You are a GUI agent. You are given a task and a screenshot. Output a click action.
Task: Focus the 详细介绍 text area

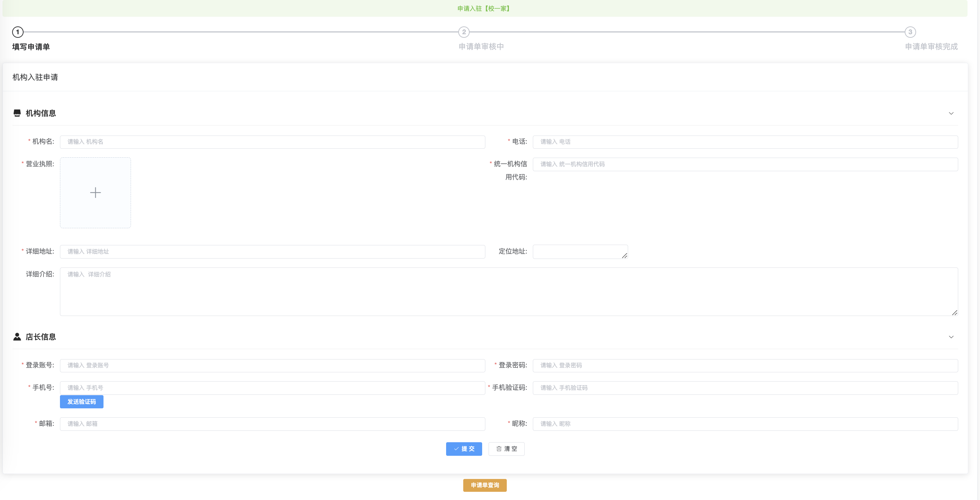(x=508, y=291)
